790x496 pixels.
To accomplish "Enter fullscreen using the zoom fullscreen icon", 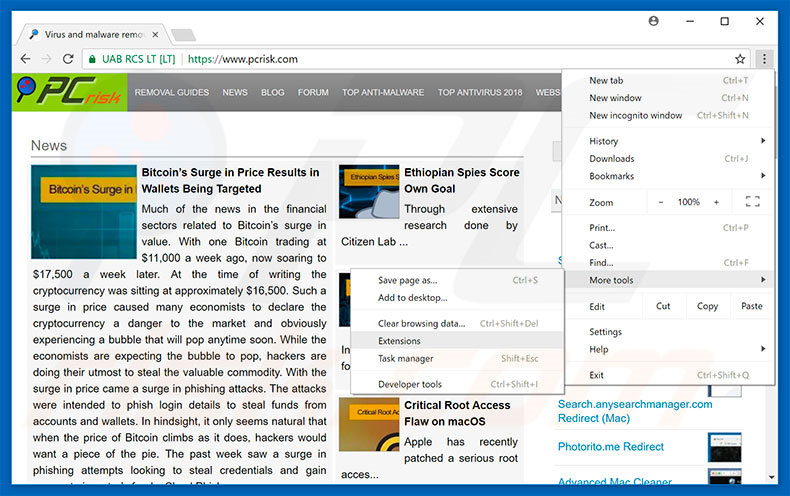I will pos(753,202).
